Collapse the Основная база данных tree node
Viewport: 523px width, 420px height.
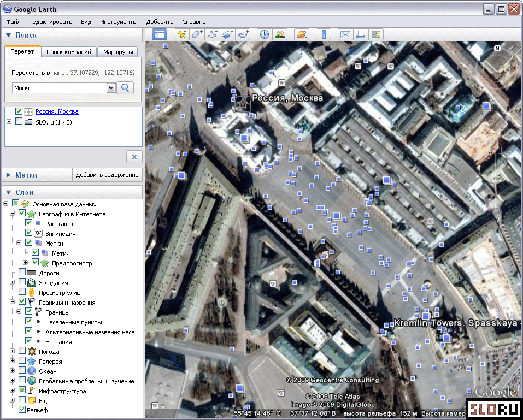(5, 204)
